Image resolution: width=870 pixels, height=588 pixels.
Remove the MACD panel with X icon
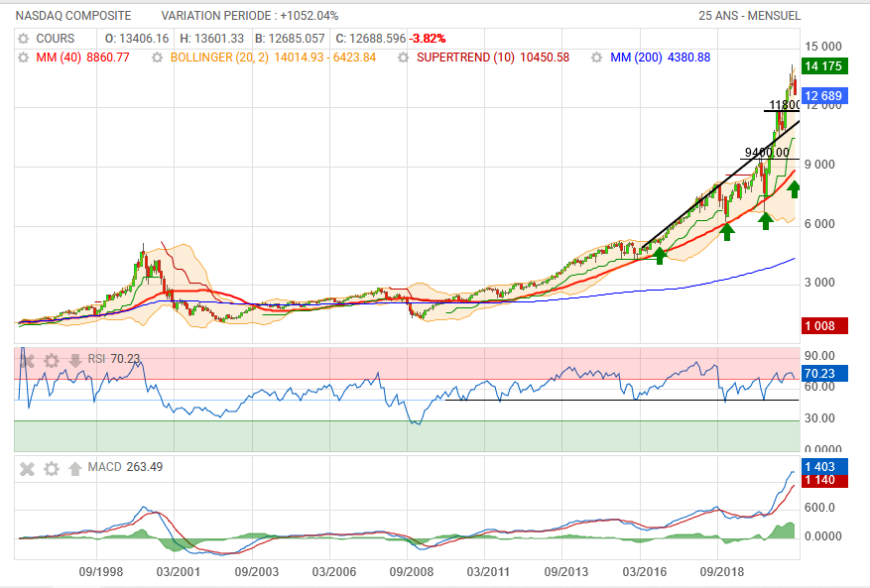coord(27,469)
